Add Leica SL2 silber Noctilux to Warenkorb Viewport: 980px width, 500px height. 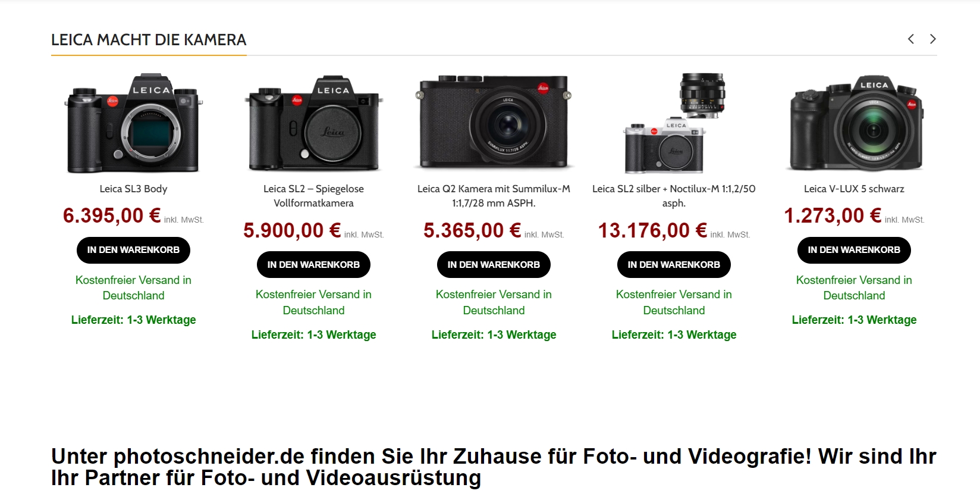674,265
